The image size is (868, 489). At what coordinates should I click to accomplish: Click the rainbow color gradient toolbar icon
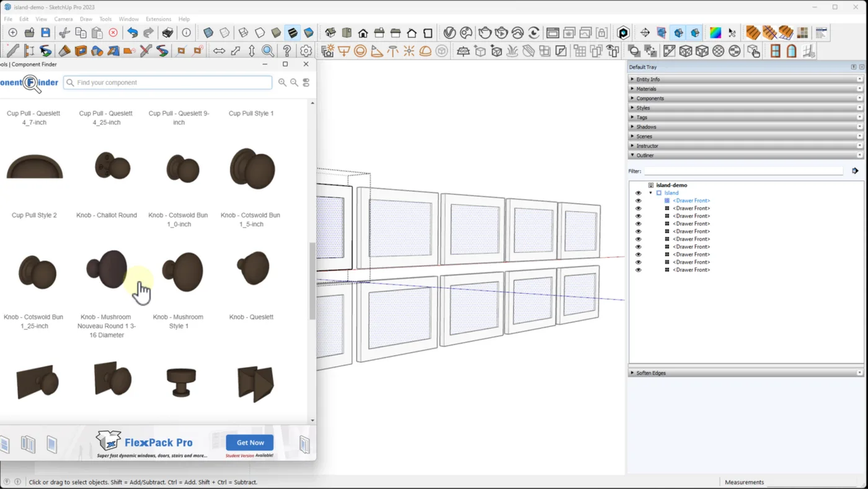[x=715, y=33]
